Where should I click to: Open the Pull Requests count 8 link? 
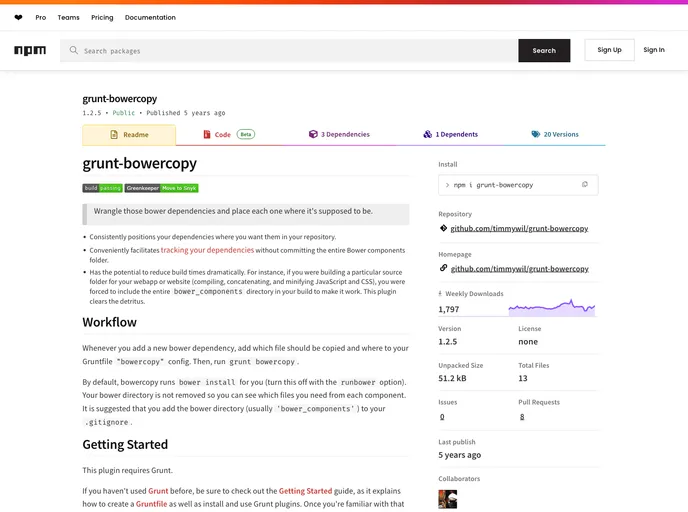(x=522, y=416)
